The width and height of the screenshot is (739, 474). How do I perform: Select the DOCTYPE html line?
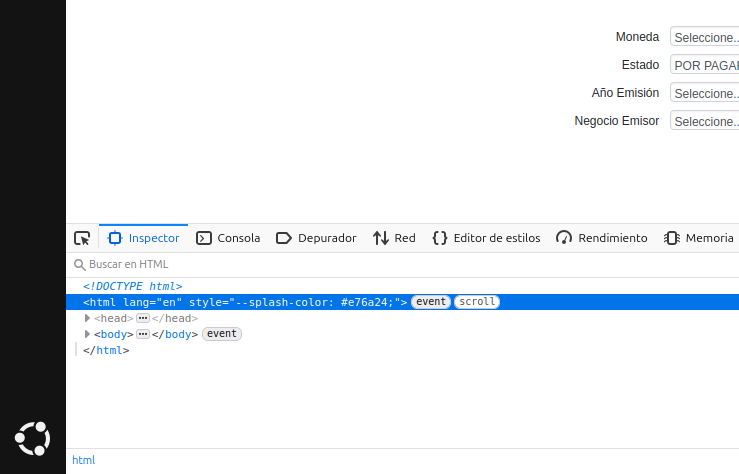[132, 286]
